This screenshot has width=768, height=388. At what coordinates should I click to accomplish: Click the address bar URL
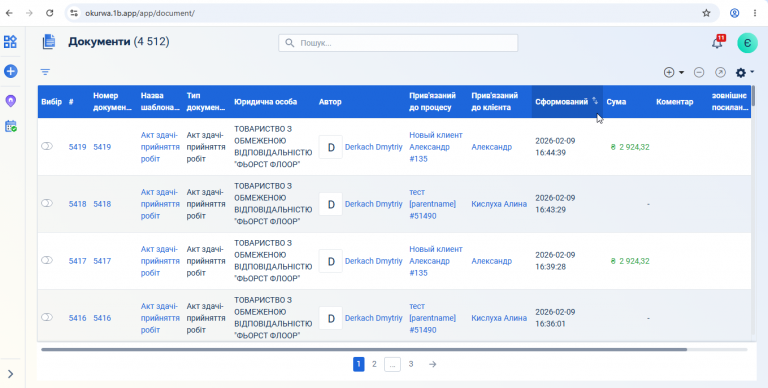click(x=140, y=13)
